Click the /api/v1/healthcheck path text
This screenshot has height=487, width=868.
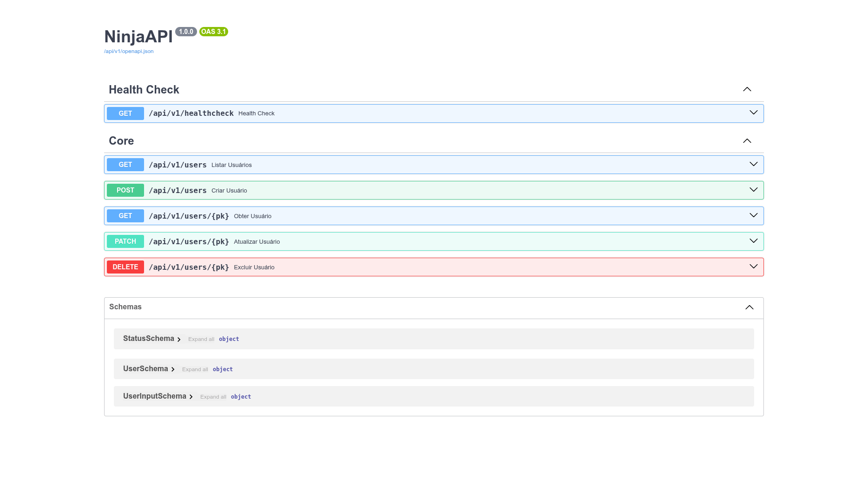pos(191,113)
